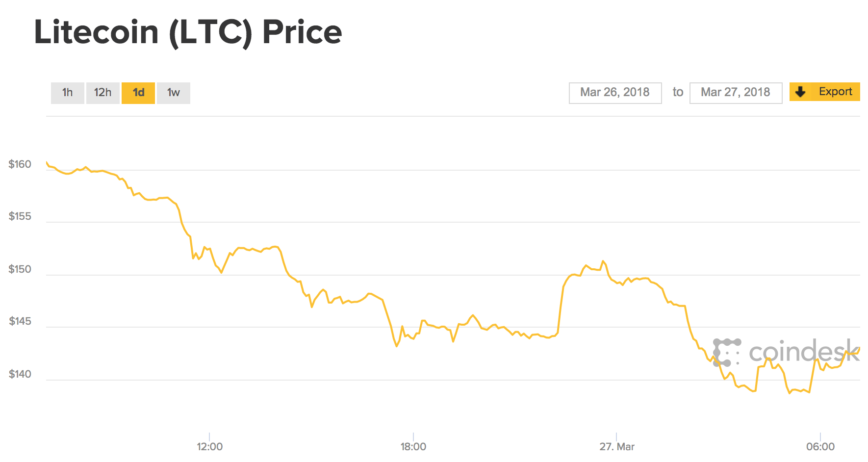
Task: Switch to the 12h time range
Action: pos(102,92)
